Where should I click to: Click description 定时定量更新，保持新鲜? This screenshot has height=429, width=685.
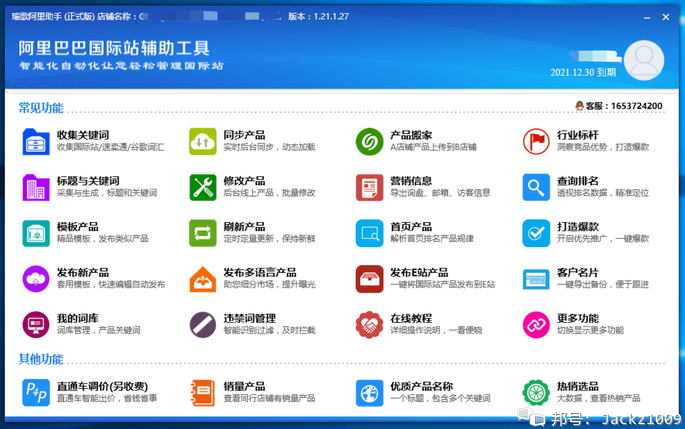(269, 239)
